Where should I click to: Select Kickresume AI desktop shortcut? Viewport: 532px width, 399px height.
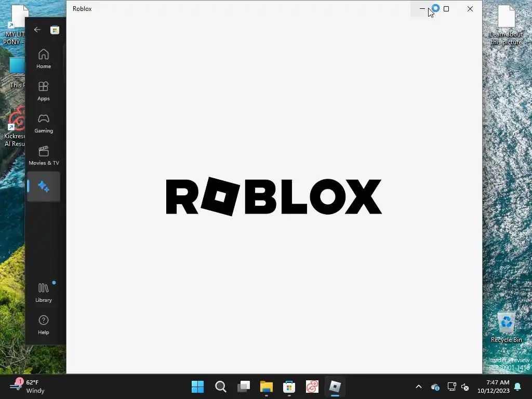point(14,126)
